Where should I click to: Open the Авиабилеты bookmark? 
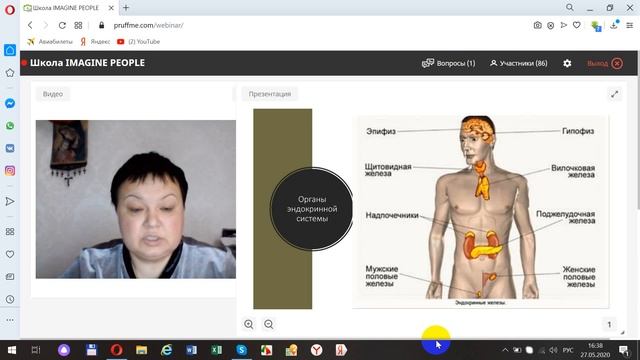point(50,42)
